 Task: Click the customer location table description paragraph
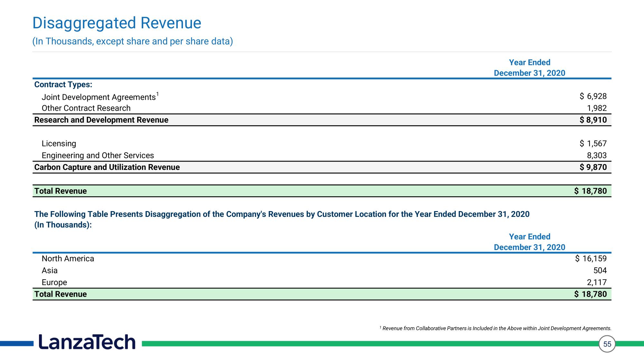coord(282,219)
